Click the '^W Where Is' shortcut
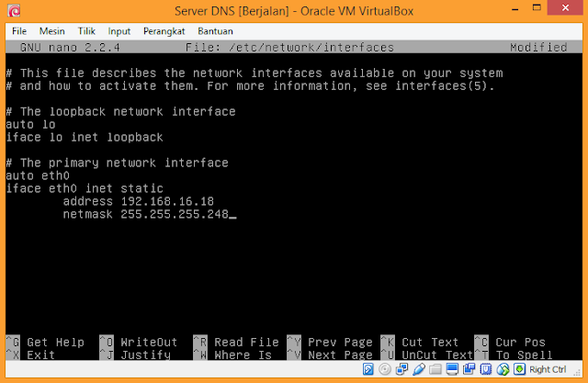Screen dimensions: 588x383 coord(232,355)
